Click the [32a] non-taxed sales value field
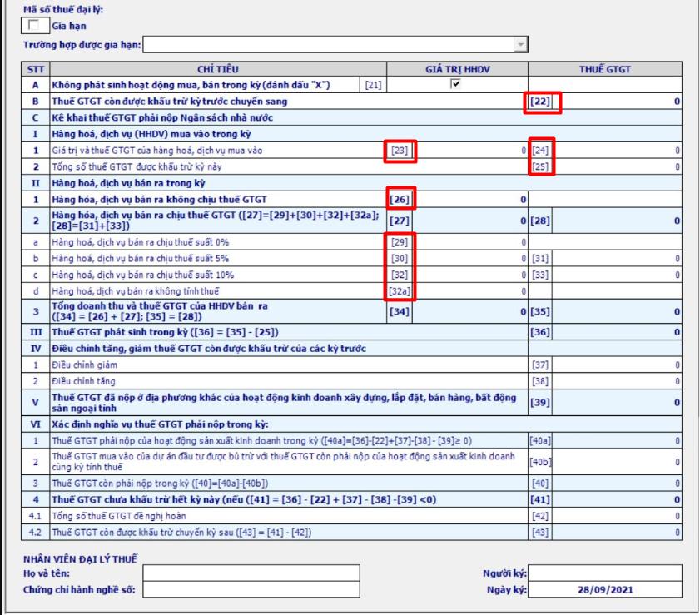The width and height of the screenshot is (700, 615). [470, 291]
